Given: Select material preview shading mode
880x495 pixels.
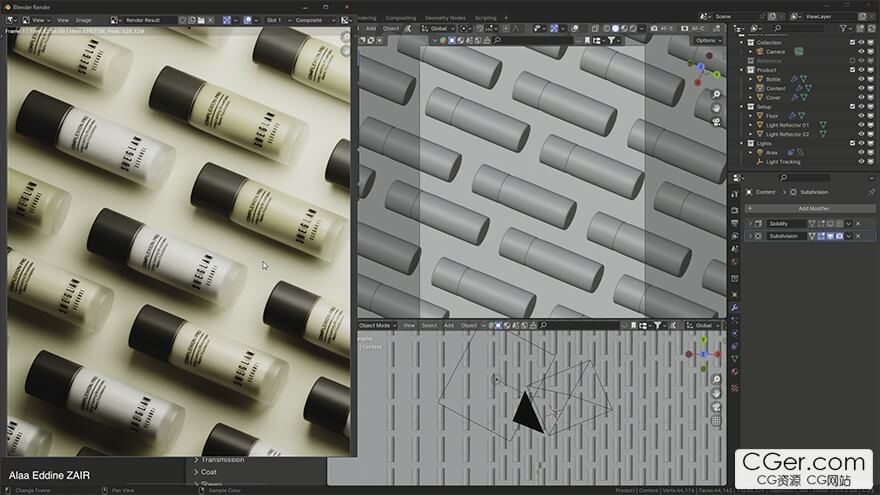Looking at the screenshot, I should pos(624,28).
